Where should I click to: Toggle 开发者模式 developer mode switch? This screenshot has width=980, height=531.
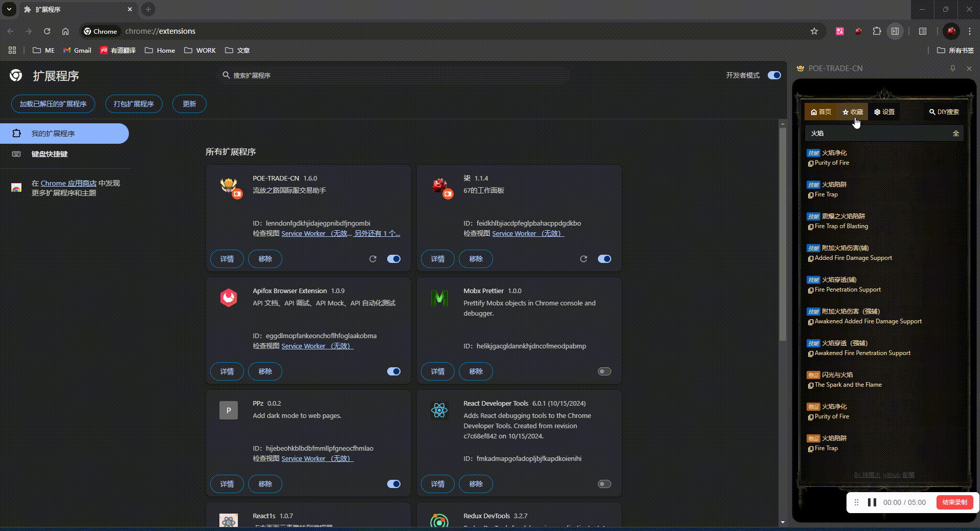point(774,75)
